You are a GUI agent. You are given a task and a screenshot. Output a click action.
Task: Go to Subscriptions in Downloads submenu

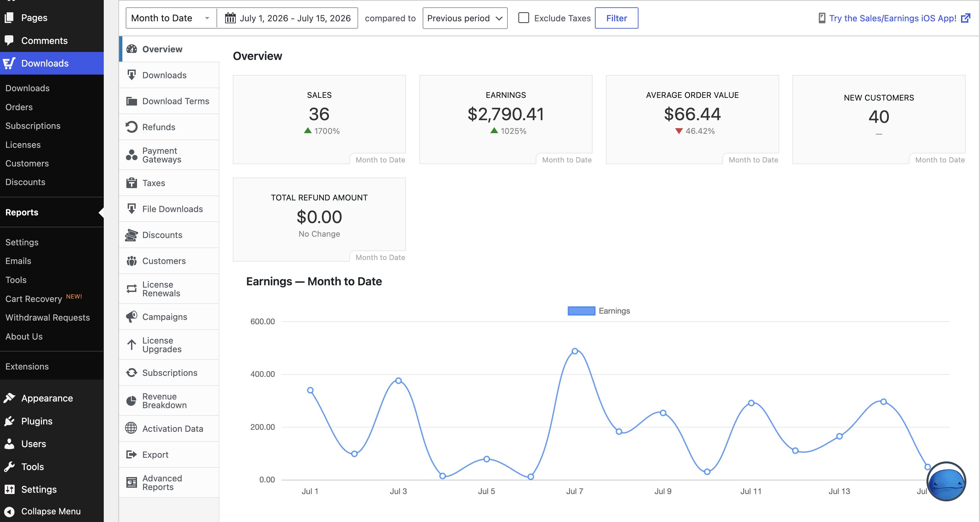[33, 126]
